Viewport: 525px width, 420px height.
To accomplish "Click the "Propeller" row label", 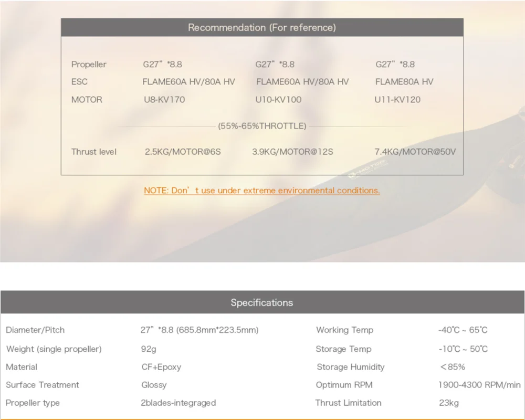I will [x=89, y=64].
